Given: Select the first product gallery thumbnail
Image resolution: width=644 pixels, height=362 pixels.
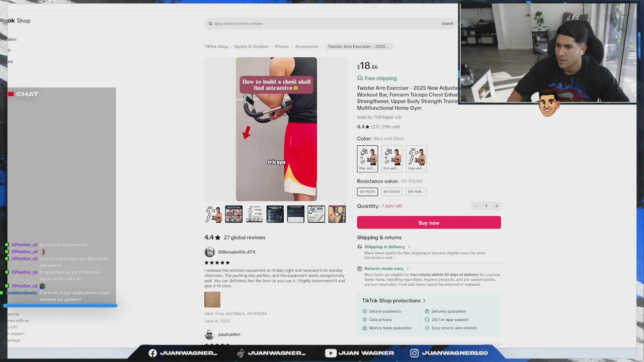Looking at the screenshot, I should pos(213,214).
